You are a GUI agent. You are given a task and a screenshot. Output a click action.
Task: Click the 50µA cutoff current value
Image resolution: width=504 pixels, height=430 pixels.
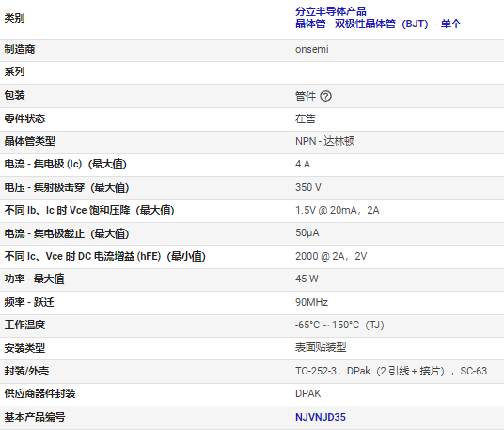click(307, 232)
